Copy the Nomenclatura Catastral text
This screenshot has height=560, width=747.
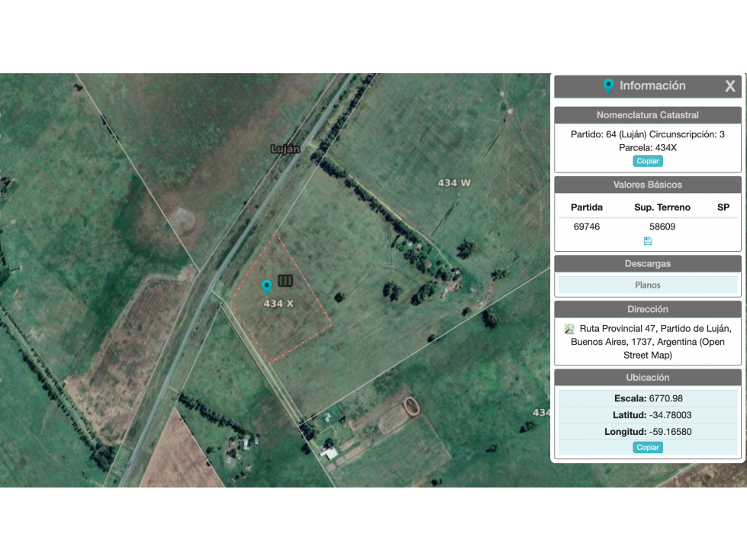(648, 161)
